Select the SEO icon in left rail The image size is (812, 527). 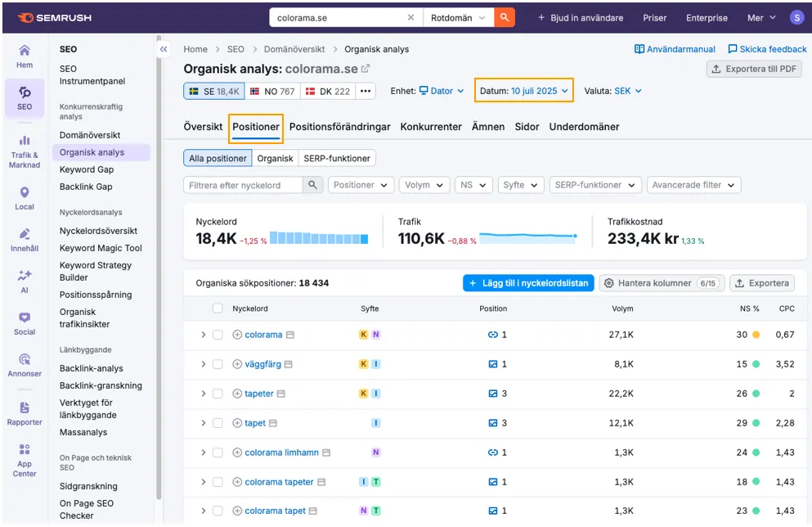click(x=25, y=92)
